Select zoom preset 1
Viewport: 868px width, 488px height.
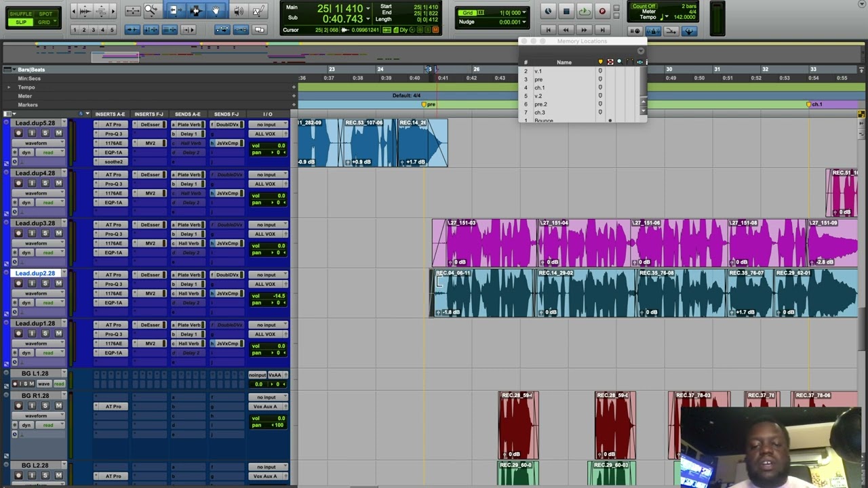click(75, 30)
